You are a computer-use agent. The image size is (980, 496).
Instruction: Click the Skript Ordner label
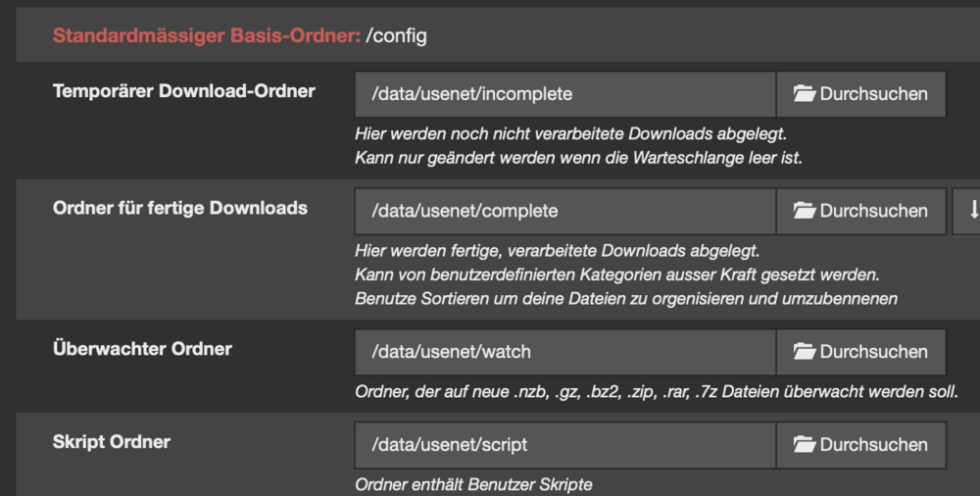point(112,442)
